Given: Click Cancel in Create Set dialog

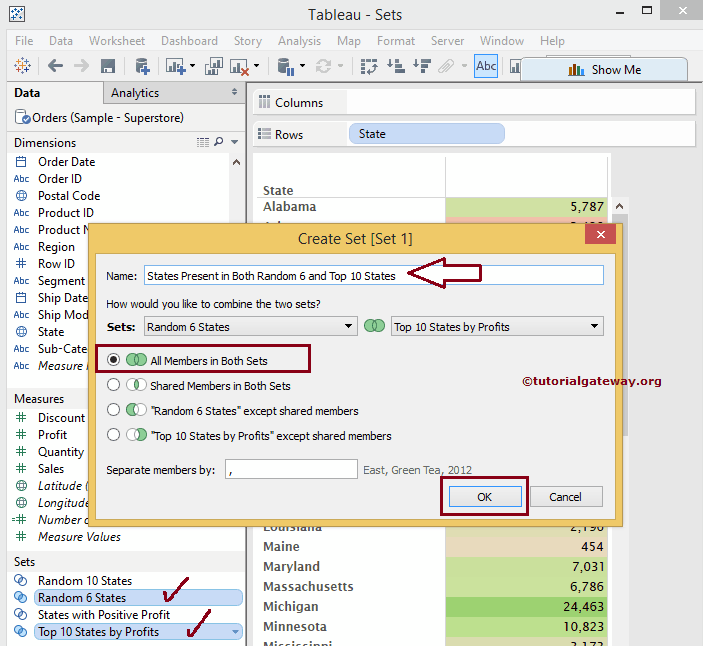Looking at the screenshot, I should point(565,497).
